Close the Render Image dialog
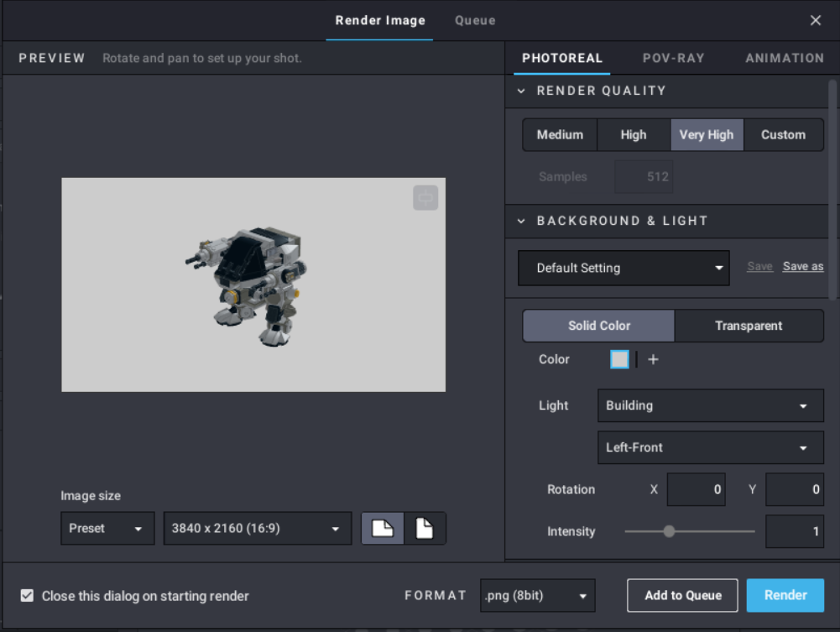This screenshot has width=840, height=632. click(816, 20)
